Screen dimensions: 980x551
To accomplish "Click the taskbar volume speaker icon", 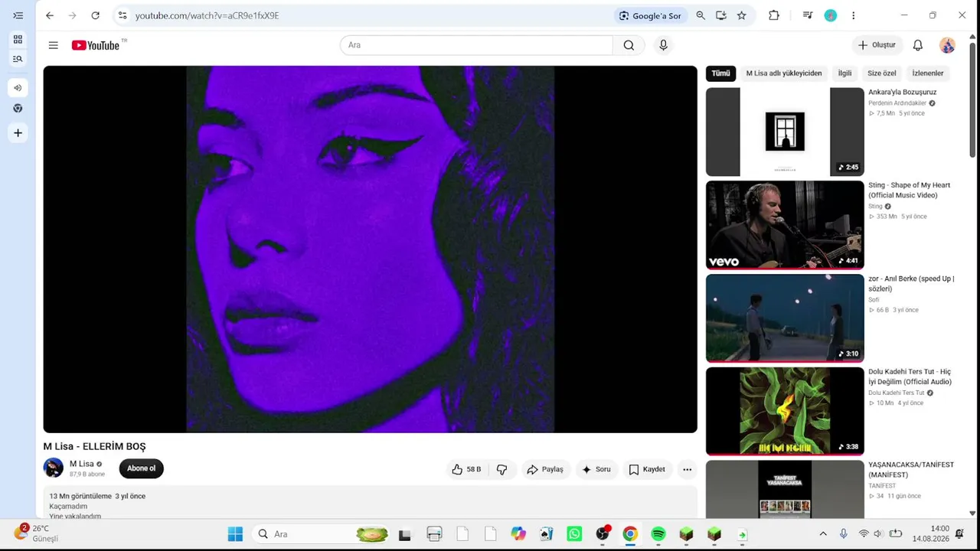I will (878, 534).
